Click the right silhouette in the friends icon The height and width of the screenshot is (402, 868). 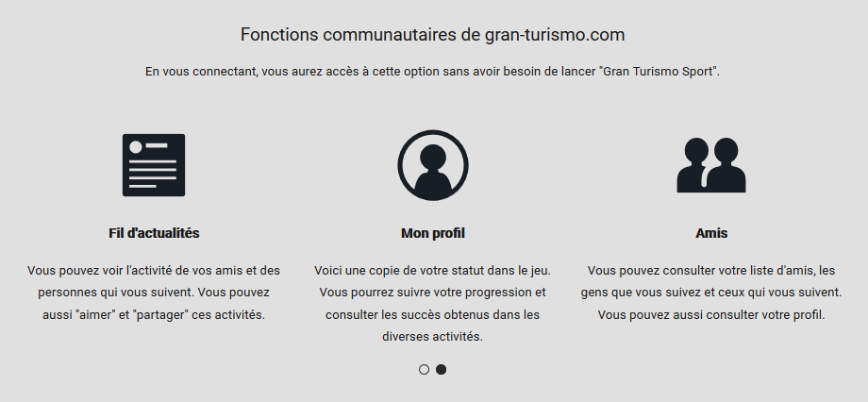click(x=726, y=165)
